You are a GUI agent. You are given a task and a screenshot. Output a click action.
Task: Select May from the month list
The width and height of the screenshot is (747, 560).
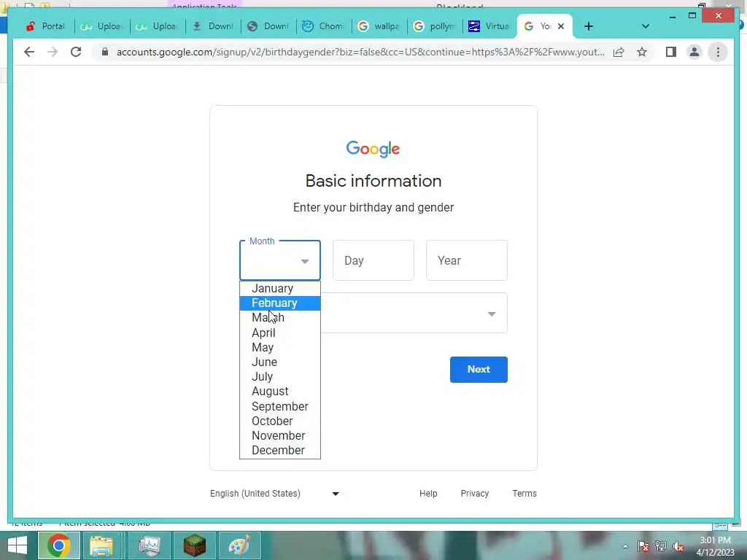pyautogui.click(x=280, y=347)
